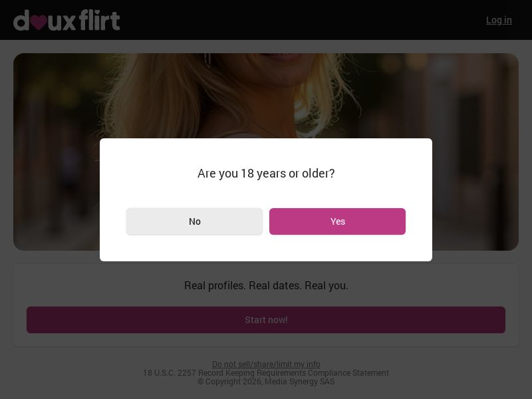Click the Media Synergy copyright notice
Image resolution: width=532 pixels, height=399 pixels.
[x=266, y=382]
